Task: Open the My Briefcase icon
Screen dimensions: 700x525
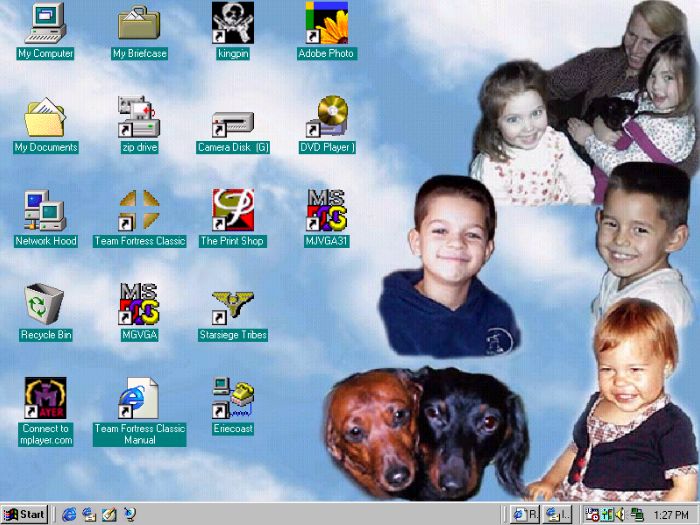Action: pyautogui.click(x=139, y=24)
